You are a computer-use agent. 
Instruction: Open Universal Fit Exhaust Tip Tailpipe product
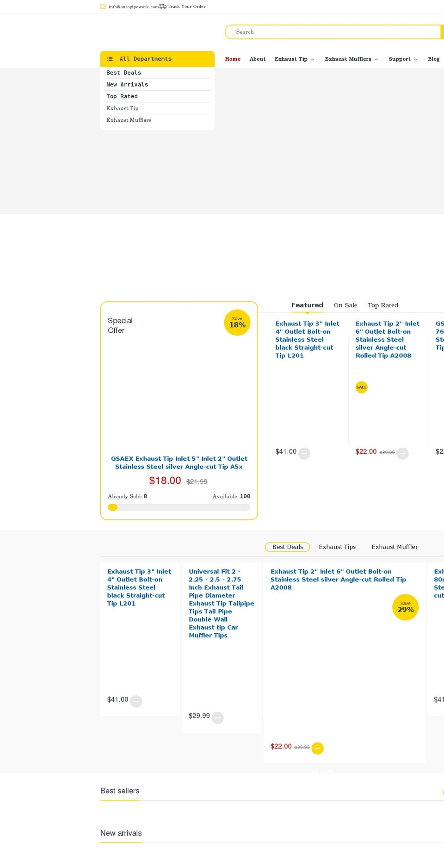click(221, 603)
